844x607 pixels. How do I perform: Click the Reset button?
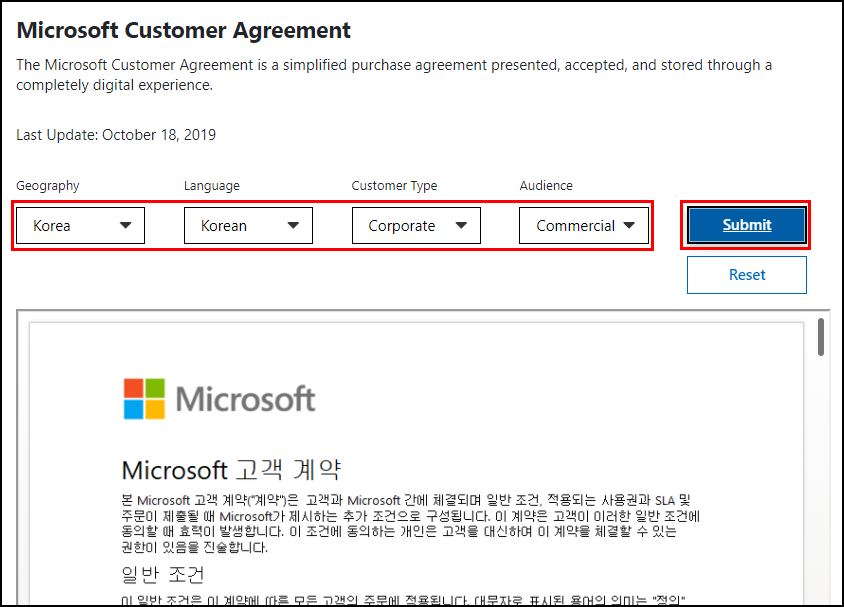click(747, 275)
